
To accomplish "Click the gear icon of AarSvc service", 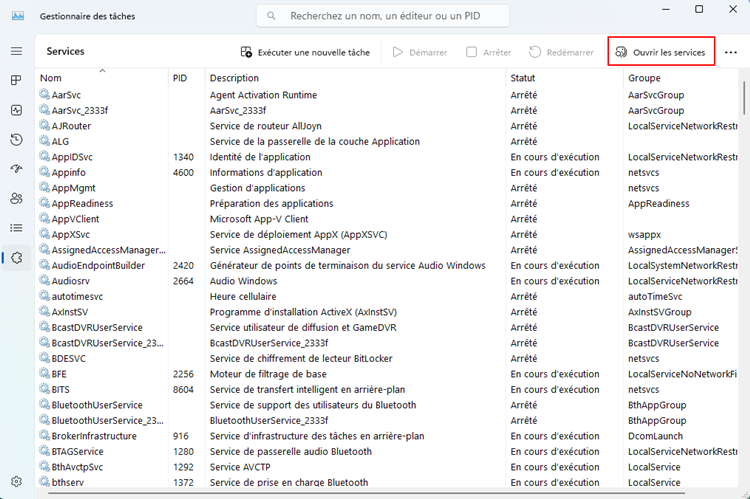I will (x=44, y=94).
